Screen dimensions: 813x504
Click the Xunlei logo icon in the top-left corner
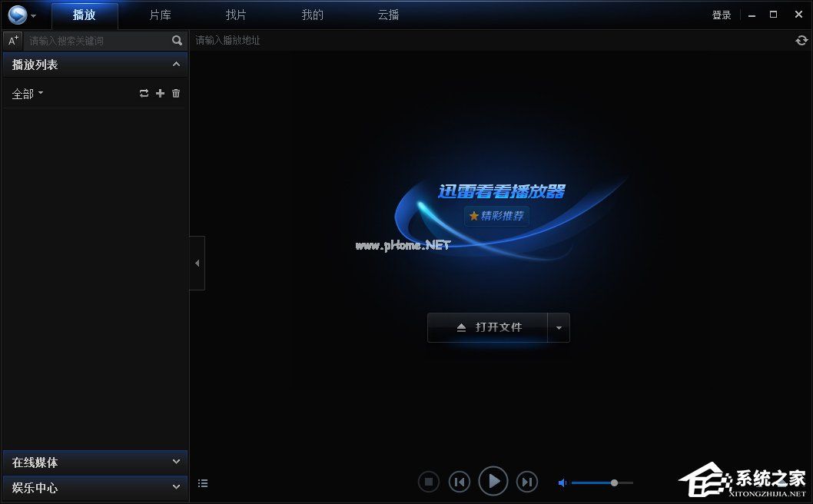tap(16, 15)
